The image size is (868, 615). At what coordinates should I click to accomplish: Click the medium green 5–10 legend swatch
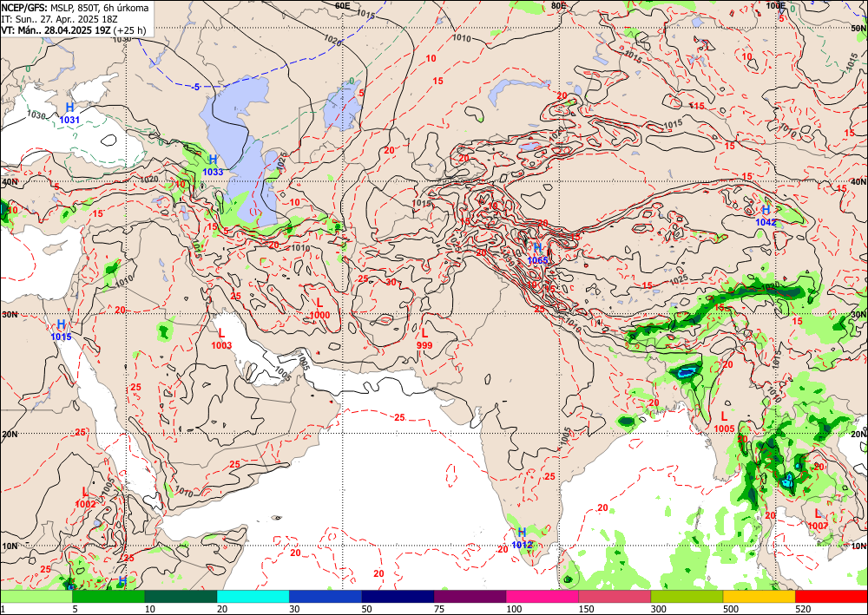point(108,596)
